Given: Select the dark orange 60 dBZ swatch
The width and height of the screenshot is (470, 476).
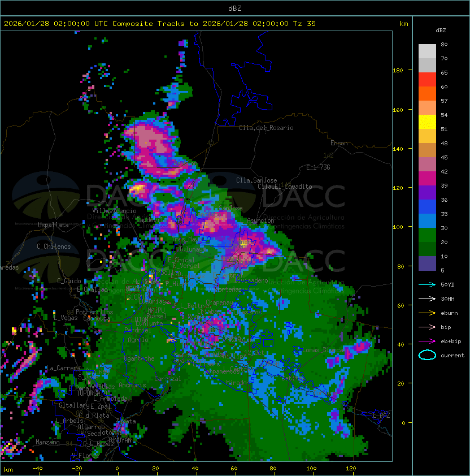Looking at the screenshot, I should (x=427, y=93).
